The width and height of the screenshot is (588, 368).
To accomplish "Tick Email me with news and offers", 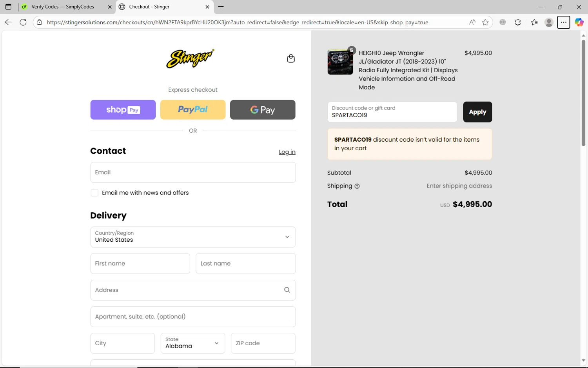I will [94, 193].
